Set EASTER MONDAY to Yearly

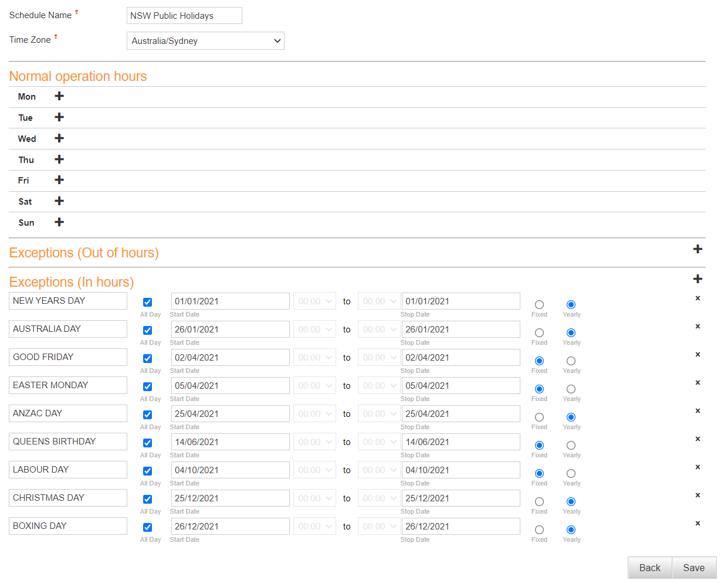click(571, 389)
